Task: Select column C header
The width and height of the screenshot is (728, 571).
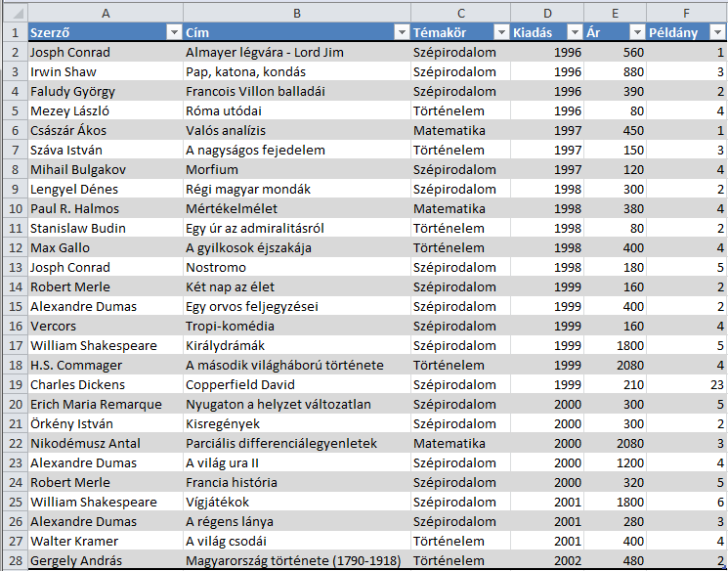Action: [x=460, y=14]
